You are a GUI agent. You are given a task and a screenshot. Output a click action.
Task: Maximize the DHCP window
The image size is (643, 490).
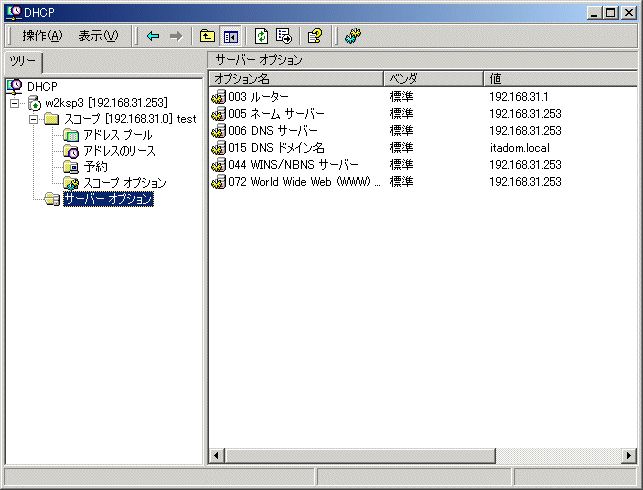[611, 13]
